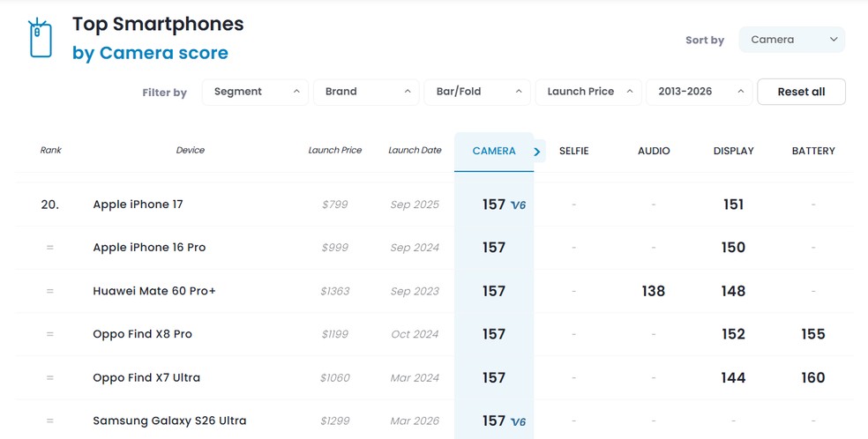Viewport: 868px width, 439px height.
Task: Click the Device column header
Action: [x=190, y=151]
